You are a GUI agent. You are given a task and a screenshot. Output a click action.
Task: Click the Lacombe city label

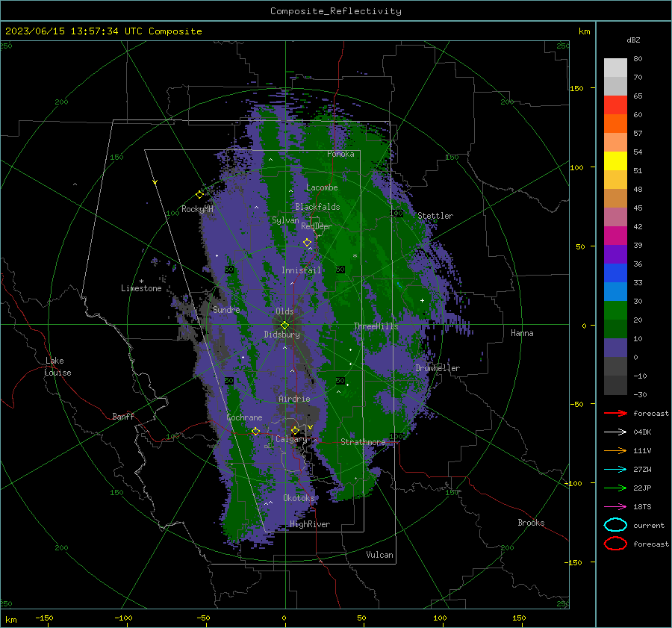pyautogui.click(x=322, y=187)
